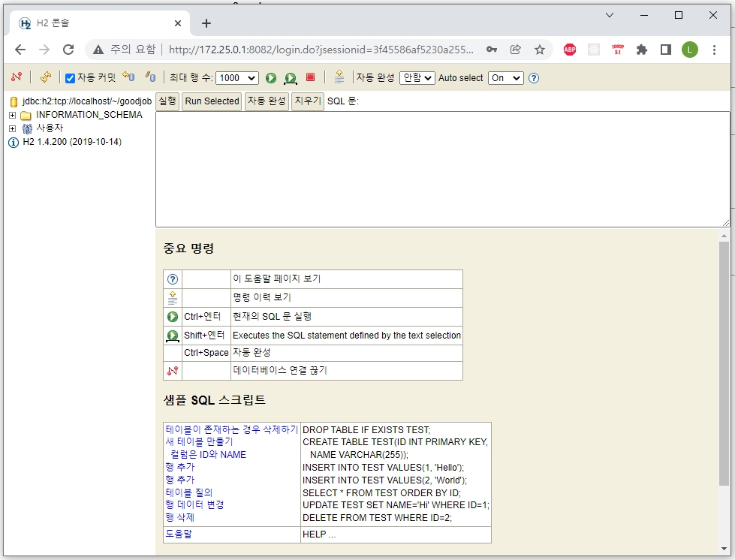Click the 새 테이블 만들기 sample link
The width and height of the screenshot is (735, 560).
(x=200, y=441)
